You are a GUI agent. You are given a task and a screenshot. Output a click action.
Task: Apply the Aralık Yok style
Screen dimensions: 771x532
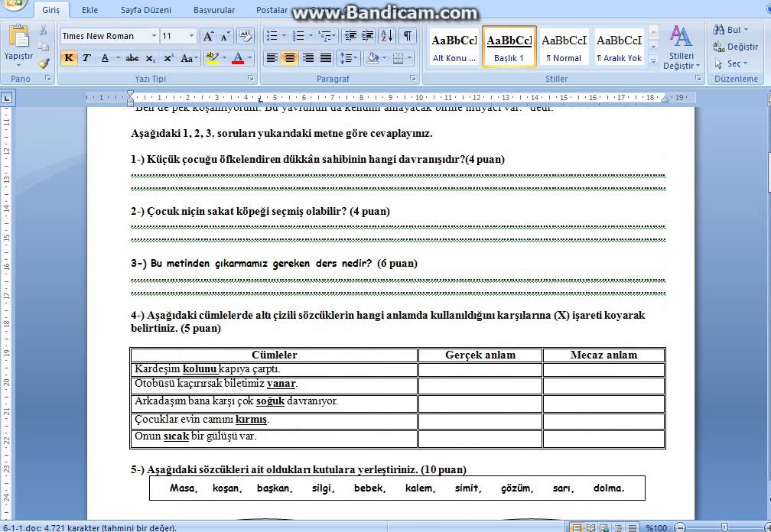point(619,47)
